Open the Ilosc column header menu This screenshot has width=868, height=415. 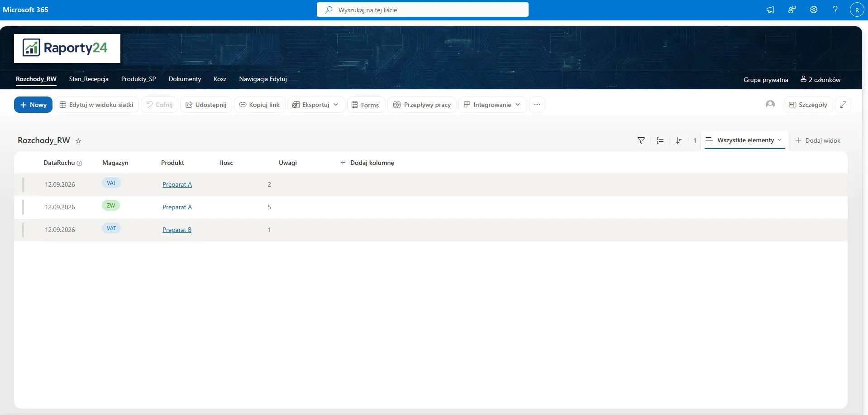[x=226, y=163]
